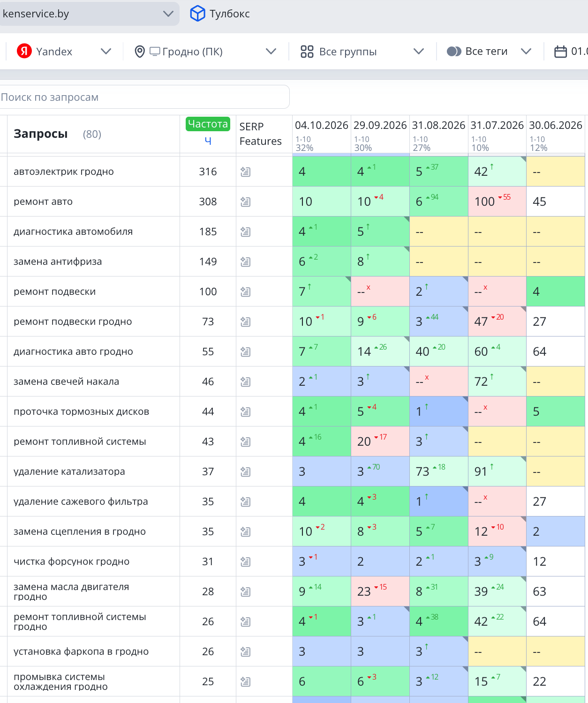The width and height of the screenshot is (588, 703).
Task: Open SERP features icon for диагностика авто гродно
Action: [x=245, y=352]
